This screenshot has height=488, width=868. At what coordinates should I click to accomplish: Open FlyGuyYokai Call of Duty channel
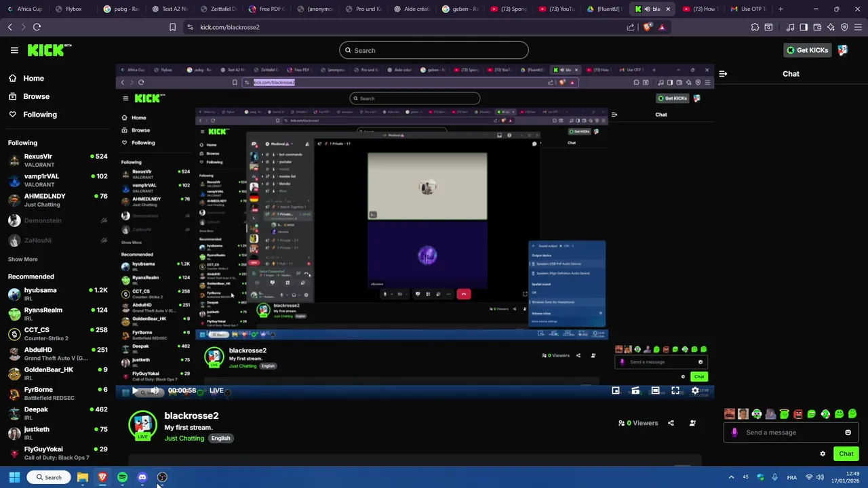(58, 453)
